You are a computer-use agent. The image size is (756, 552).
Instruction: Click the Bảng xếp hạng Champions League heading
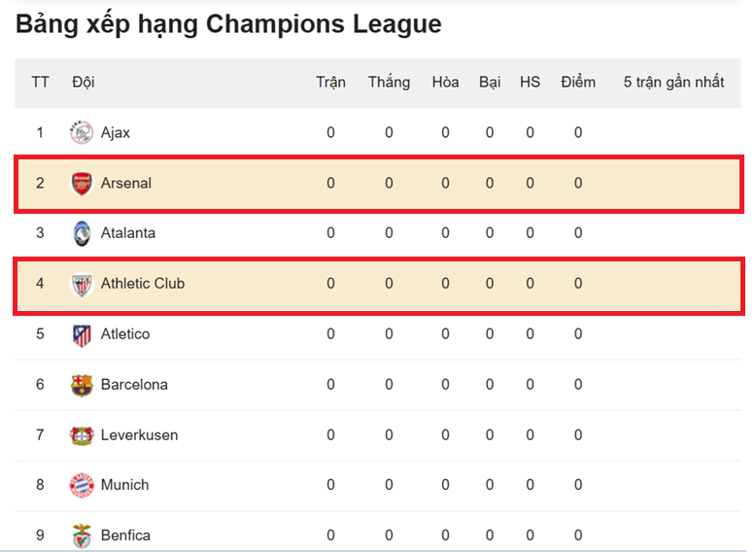[228, 24]
